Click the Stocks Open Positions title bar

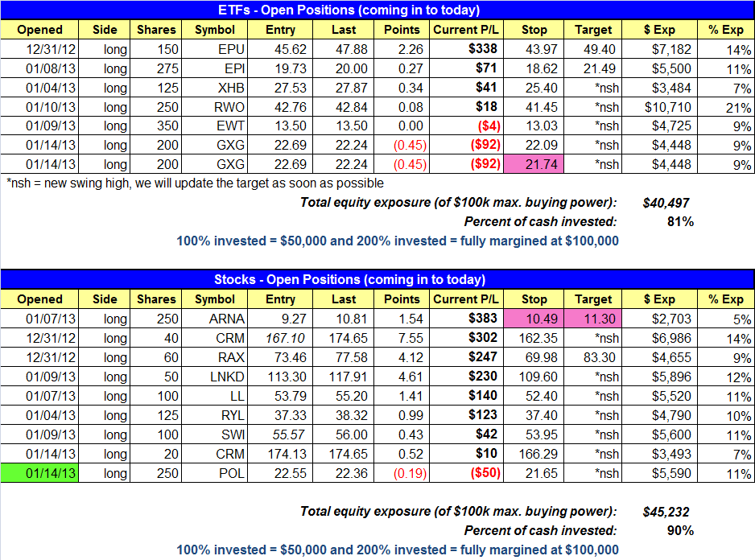(377, 279)
